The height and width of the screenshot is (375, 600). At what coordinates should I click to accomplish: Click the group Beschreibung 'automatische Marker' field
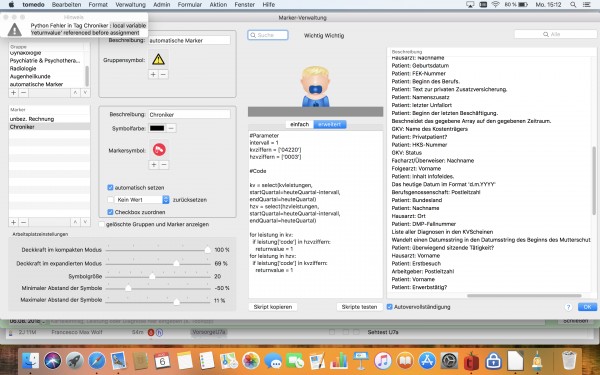pos(189,40)
